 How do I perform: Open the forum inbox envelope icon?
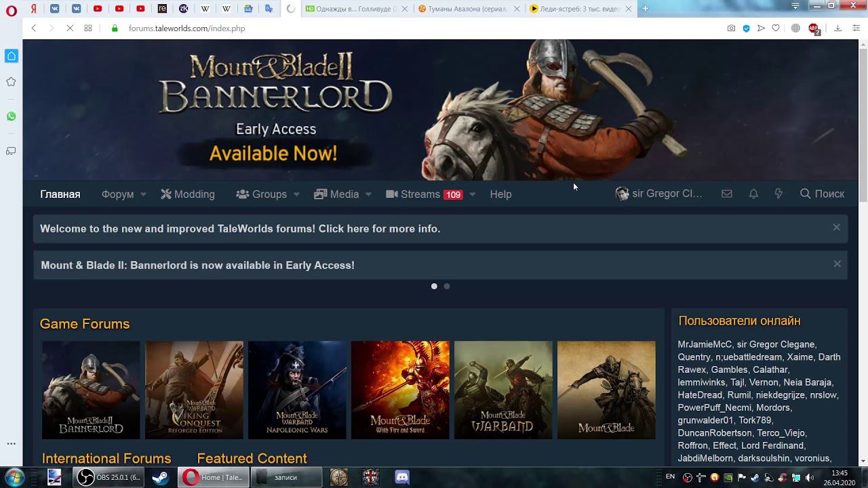click(x=727, y=194)
